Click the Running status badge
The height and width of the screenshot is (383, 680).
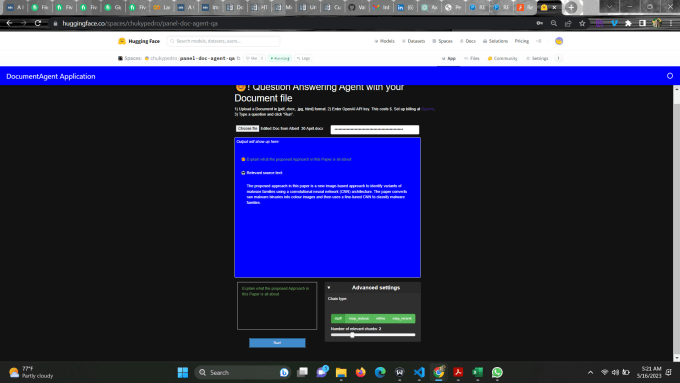pyautogui.click(x=280, y=58)
